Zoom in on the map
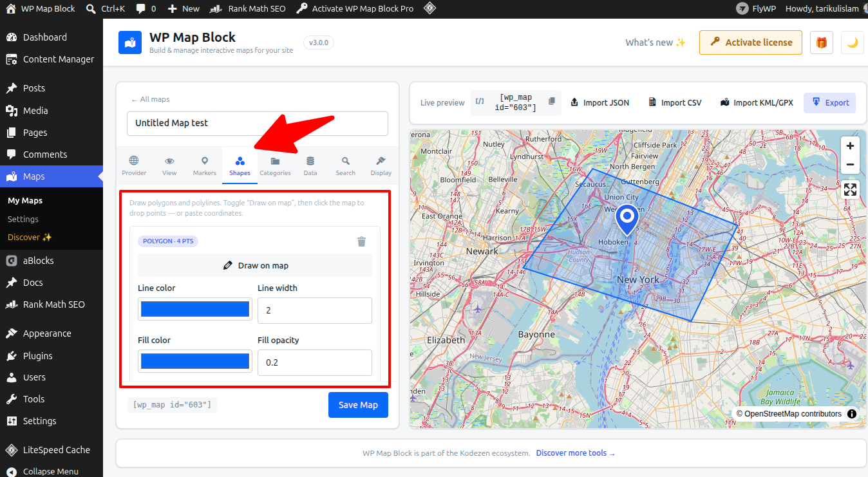This screenshot has width=868, height=477. pyautogui.click(x=851, y=145)
